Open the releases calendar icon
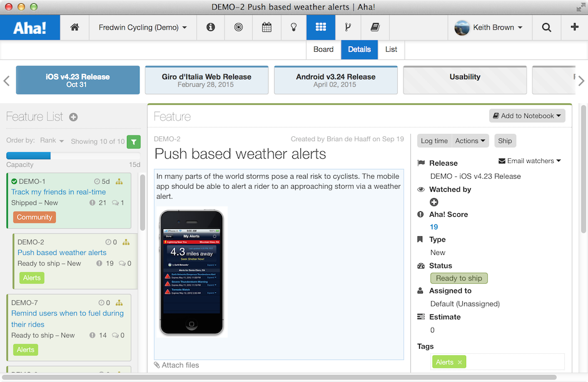This screenshot has width=588, height=382. click(x=266, y=27)
